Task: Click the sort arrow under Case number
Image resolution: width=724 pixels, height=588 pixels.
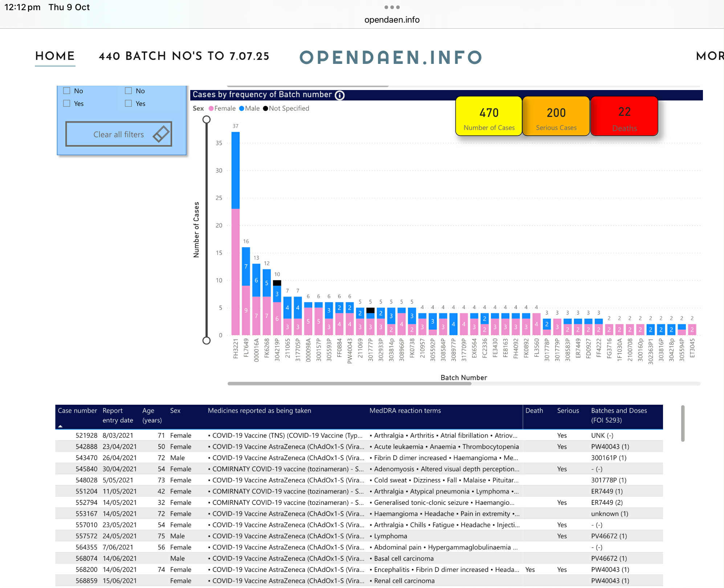Action: click(x=60, y=426)
